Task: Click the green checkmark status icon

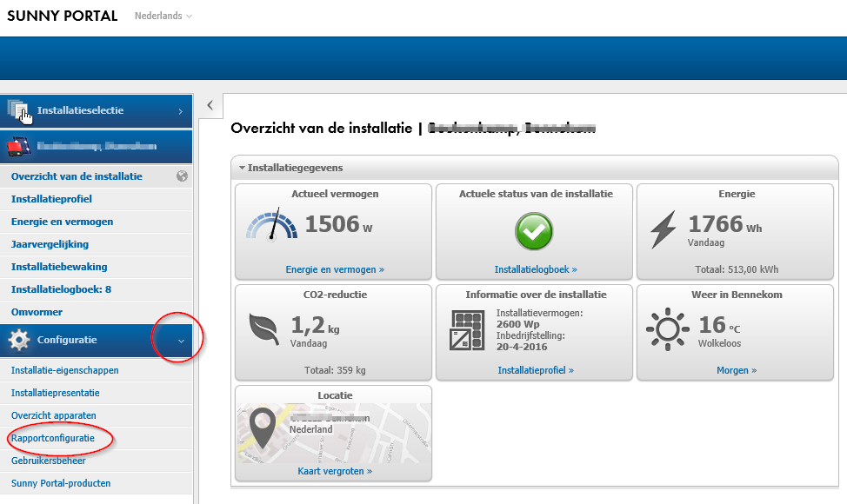Action: pos(534,231)
